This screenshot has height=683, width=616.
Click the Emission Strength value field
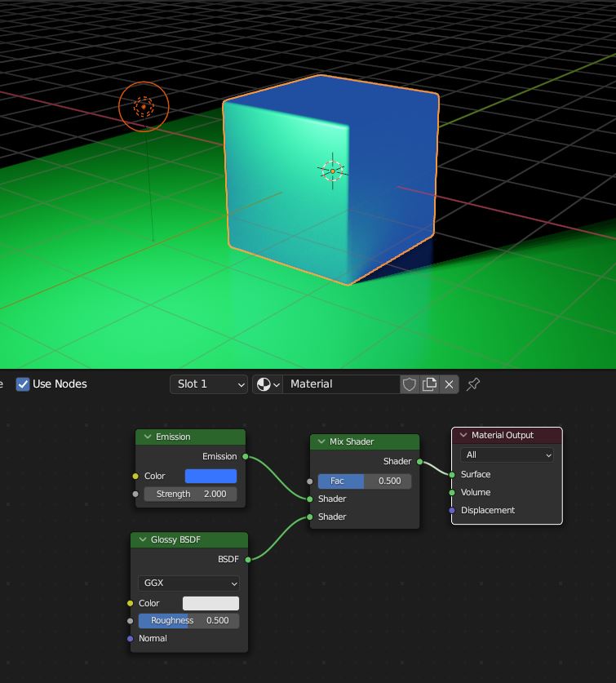tap(190, 494)
